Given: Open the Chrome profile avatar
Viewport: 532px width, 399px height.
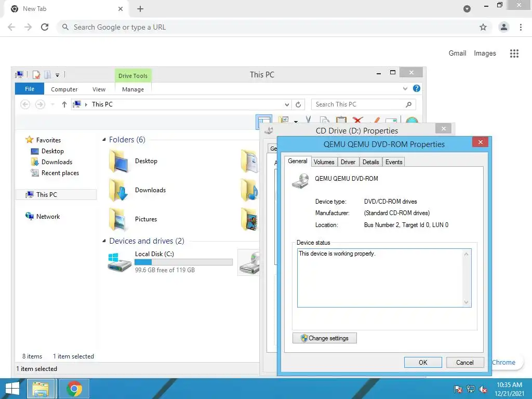Looking at the screenshot, I should click(x=504, y=27).
